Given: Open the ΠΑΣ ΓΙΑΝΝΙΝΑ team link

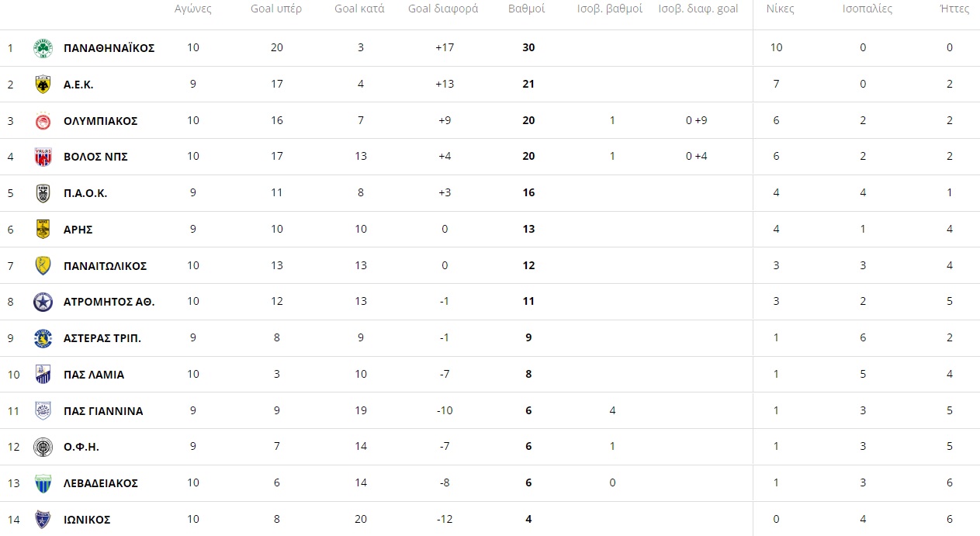Looking at the screenshot, I should click(x=103, y=411).
